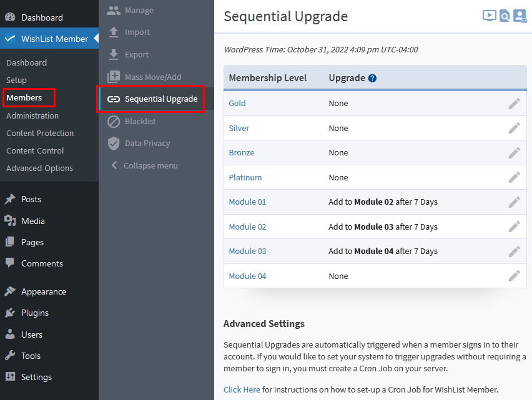
Task: Edit the Module 01 upgrade pencil icon
Action: coord(514,202)
